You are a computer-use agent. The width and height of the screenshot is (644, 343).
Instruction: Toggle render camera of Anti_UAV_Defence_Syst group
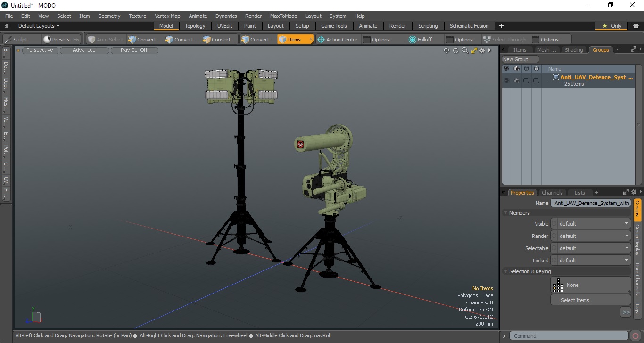tap(517, 81)
